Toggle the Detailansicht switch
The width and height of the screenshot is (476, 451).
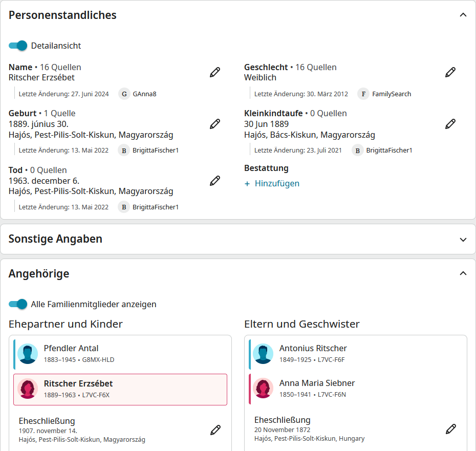coord(18,46)
